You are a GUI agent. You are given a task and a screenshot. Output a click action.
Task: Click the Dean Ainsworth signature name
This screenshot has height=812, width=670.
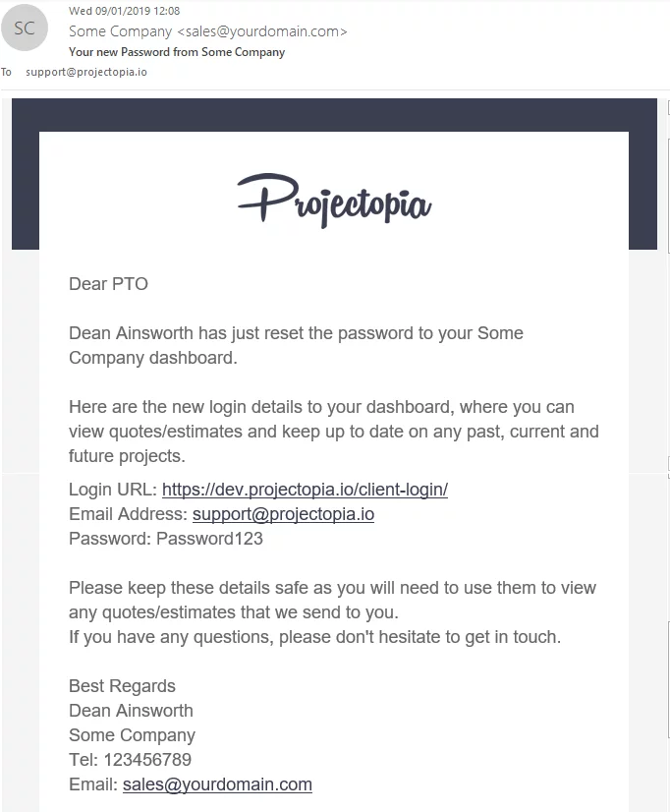pyautogui.click(x=131, y=711)
